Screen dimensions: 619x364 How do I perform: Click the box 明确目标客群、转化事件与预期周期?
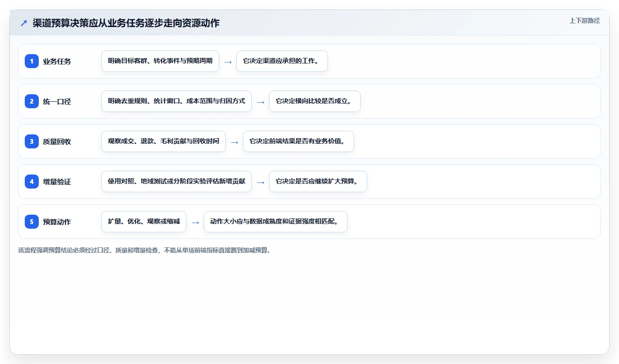click(x=160, y=61)
